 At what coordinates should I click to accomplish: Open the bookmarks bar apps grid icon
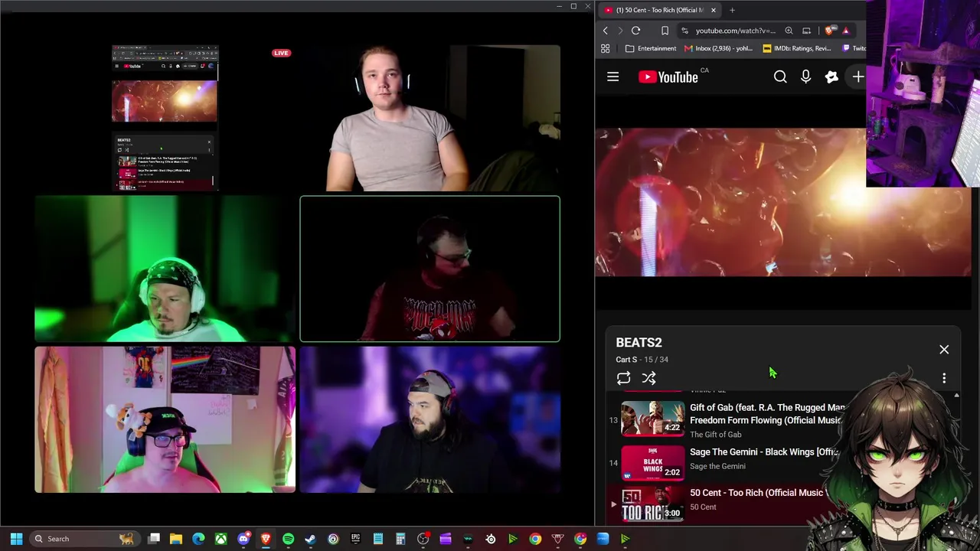(x=605, y=48)
